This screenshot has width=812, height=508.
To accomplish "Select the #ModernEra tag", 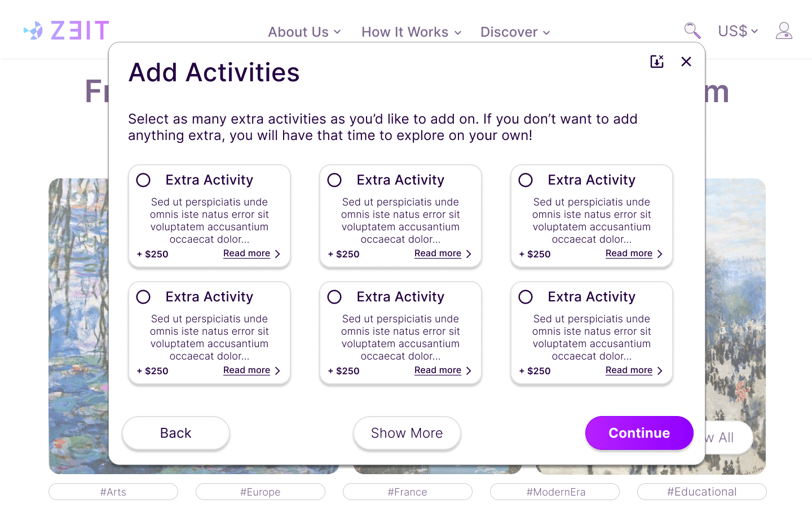I will tap(554, 492).
